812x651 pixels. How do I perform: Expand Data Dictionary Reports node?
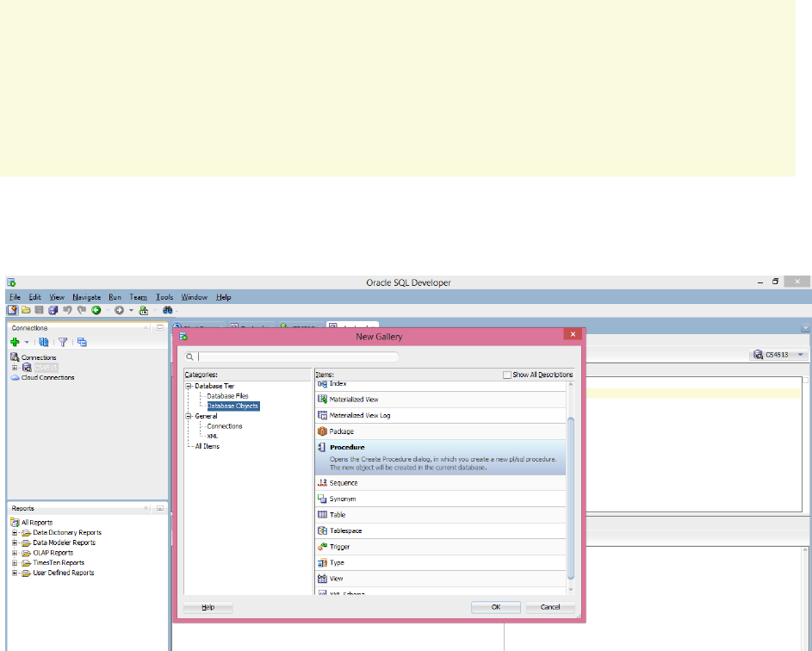pyautogui.click(x=15, y=533)
